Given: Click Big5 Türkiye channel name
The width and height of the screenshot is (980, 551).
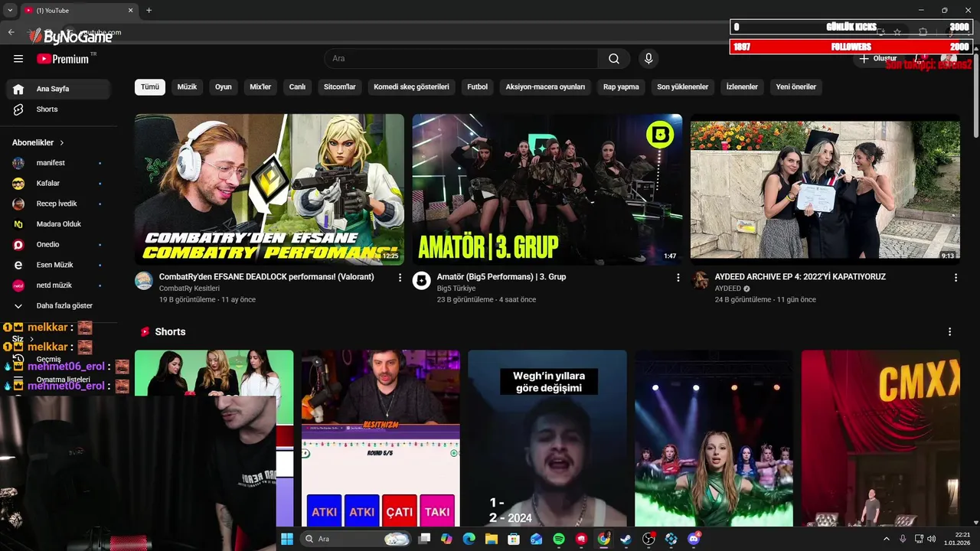Looking at the screenshot, I should [x=456, y=289].
